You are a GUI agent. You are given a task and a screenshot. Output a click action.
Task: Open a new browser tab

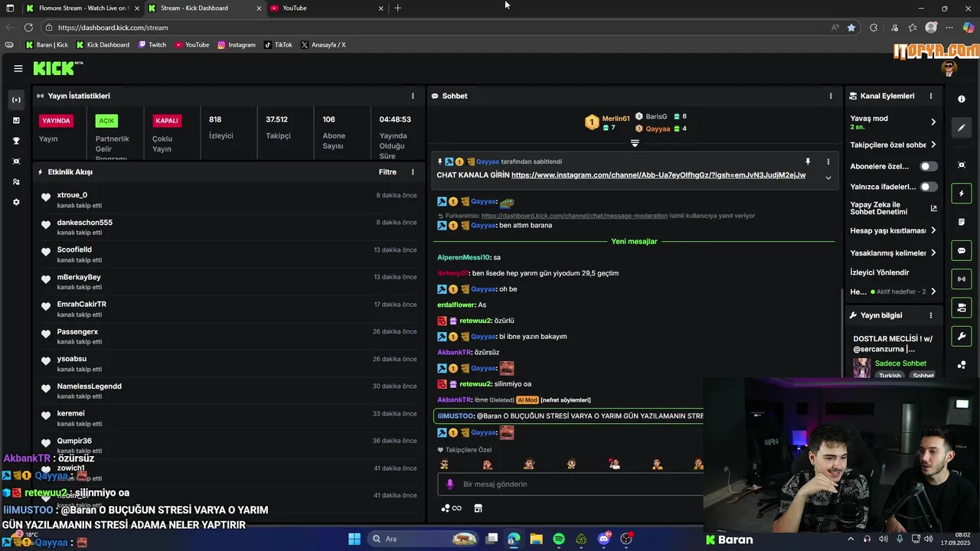[x=397, y=8]
